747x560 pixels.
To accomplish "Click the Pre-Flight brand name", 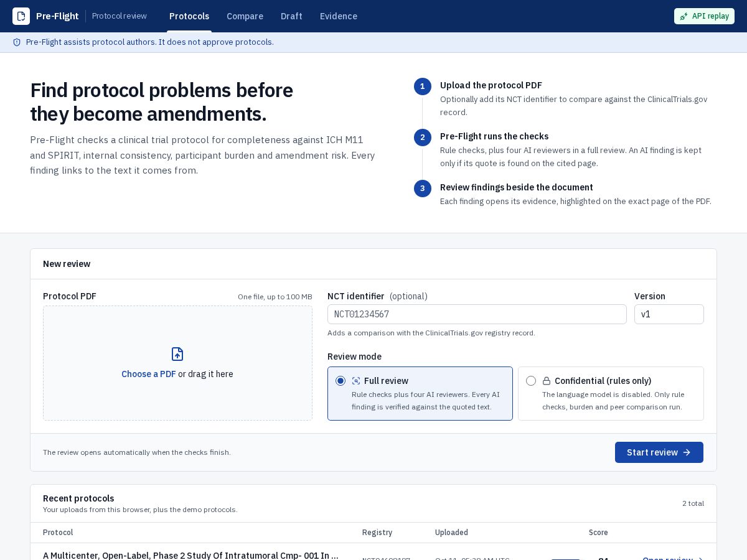I will [x=57, y=16].
